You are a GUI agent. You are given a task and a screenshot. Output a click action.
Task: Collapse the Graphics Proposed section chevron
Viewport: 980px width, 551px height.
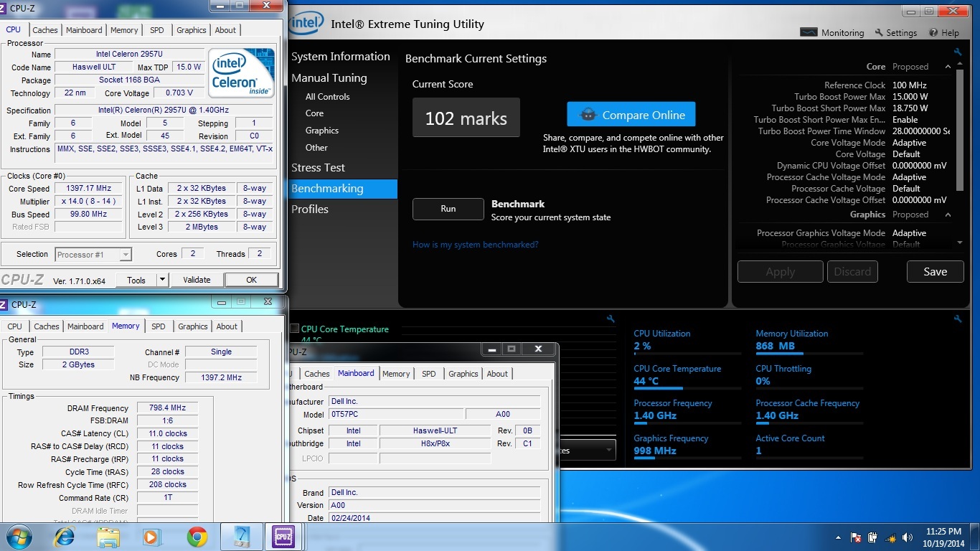coord(948,215)
